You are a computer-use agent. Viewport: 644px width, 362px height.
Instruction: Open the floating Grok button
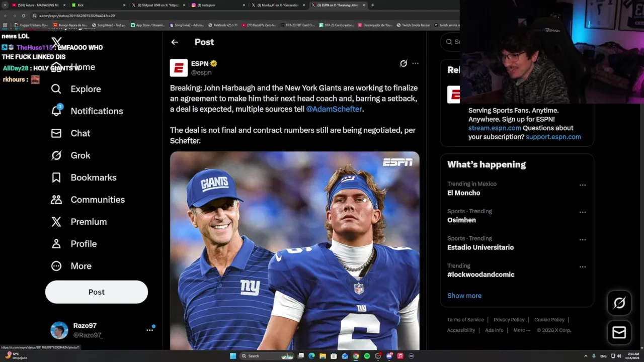619,303
